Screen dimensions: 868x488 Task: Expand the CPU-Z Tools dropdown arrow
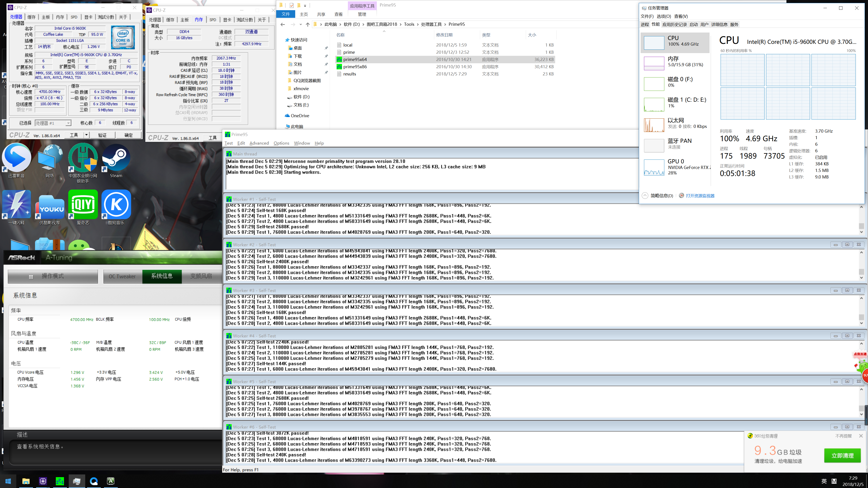pyautogui.click(x=86, y=135)
